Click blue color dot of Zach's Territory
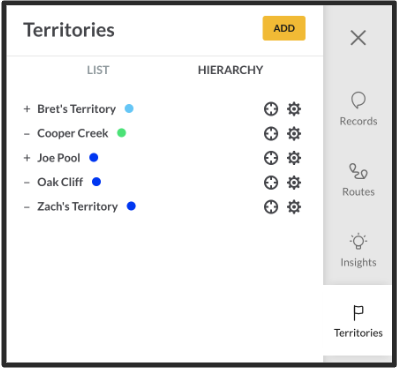 point(131,206)
